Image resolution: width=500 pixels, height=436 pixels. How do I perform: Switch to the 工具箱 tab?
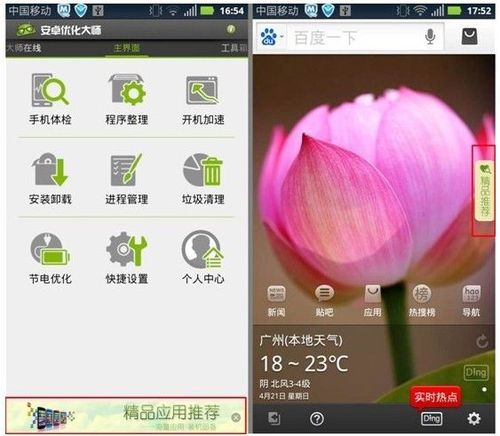(x=234, y=48)
